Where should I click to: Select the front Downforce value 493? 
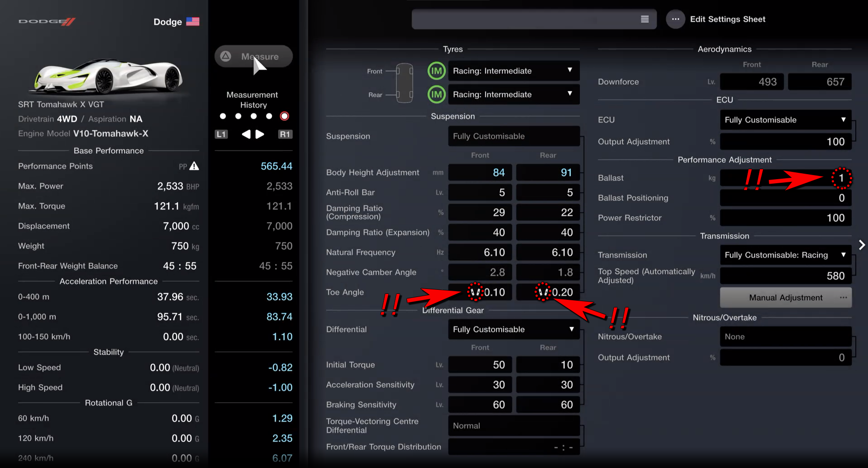[752, 82]
